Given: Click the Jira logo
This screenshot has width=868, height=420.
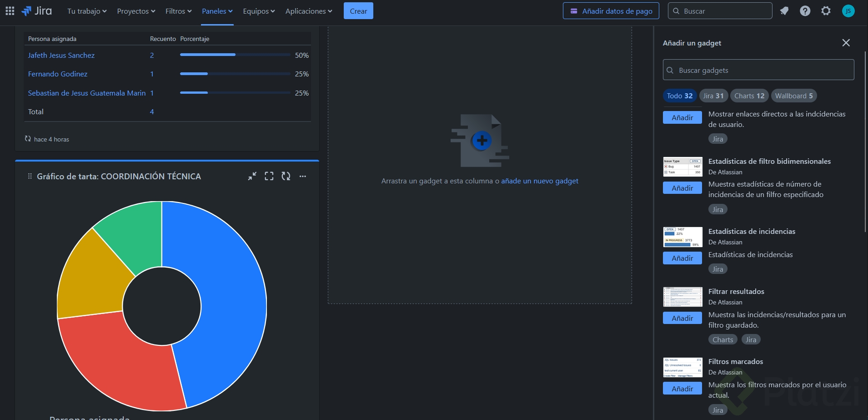Looking at the screenshot, I should pyautogui.click(x=37, y=11).
